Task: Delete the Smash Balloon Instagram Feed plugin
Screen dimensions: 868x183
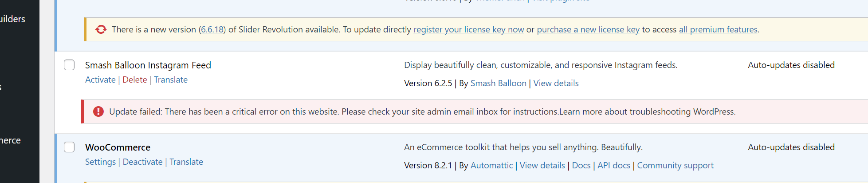Action: 135,80
